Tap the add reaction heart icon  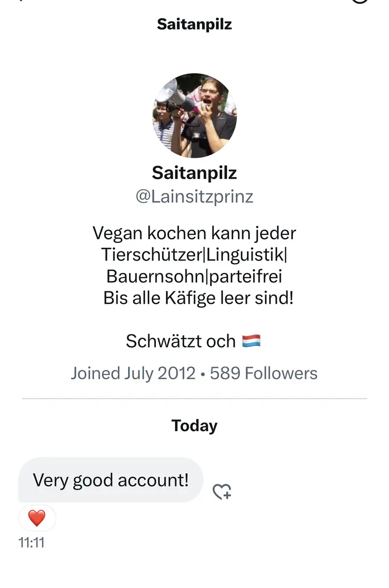tap(222, 491)
